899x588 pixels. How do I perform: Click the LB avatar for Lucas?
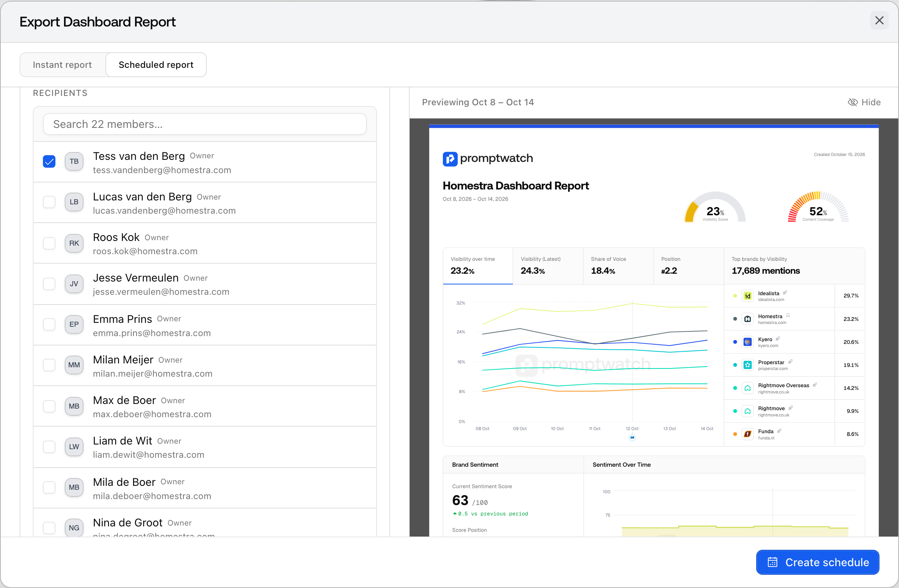[74, 202]
